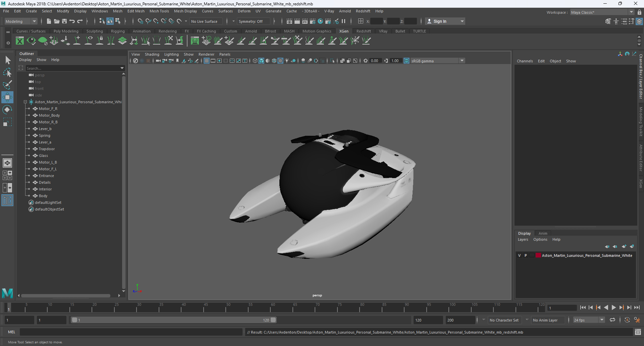Screen dimensions: 644x346
Task: Open the XGen window shelf icon
Action: coord(20,41)
